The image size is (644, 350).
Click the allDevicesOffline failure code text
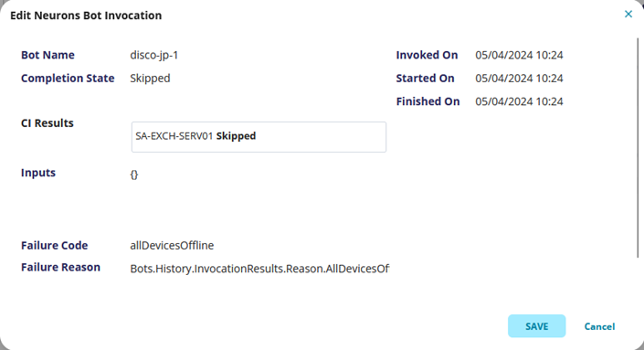[x=172, y=246]
